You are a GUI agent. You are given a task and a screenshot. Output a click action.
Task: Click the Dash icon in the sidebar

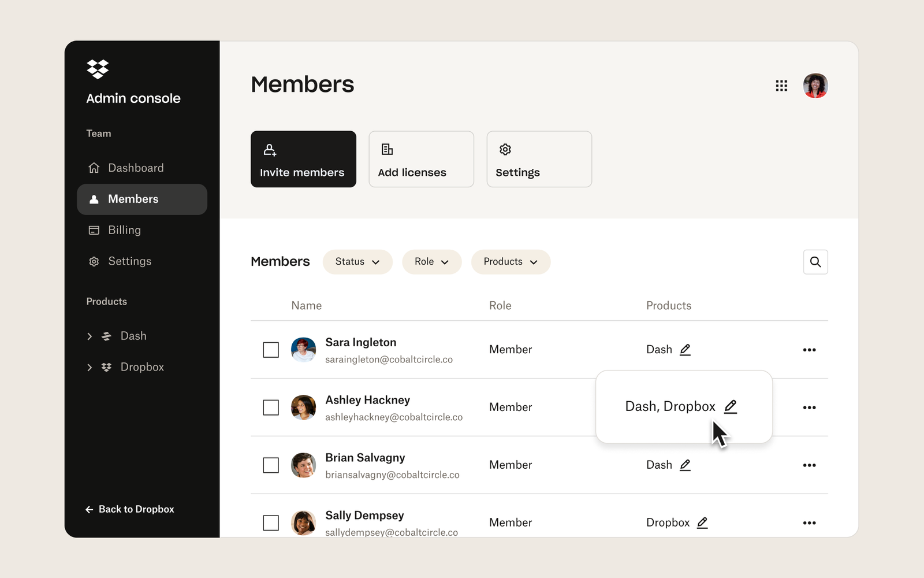click(107, 336)
